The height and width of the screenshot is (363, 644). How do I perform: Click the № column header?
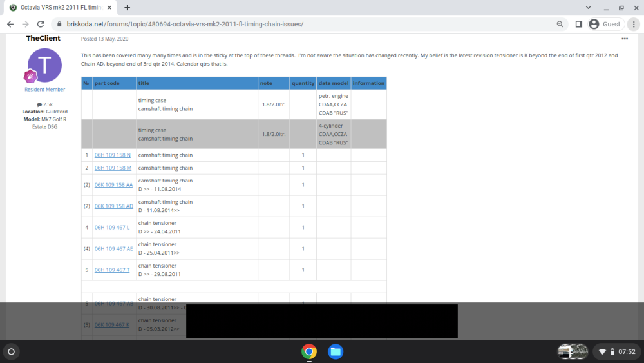(87, 83)
